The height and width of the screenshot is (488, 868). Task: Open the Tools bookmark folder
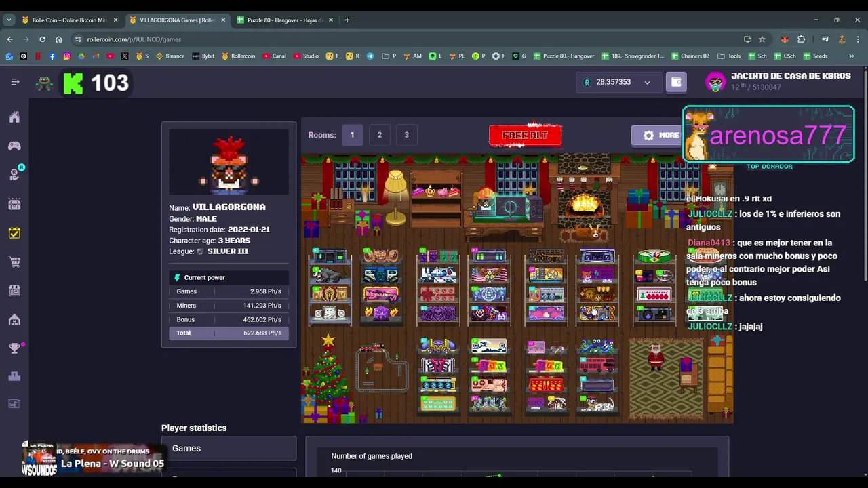pyautogui.click(x=728, y=56)
